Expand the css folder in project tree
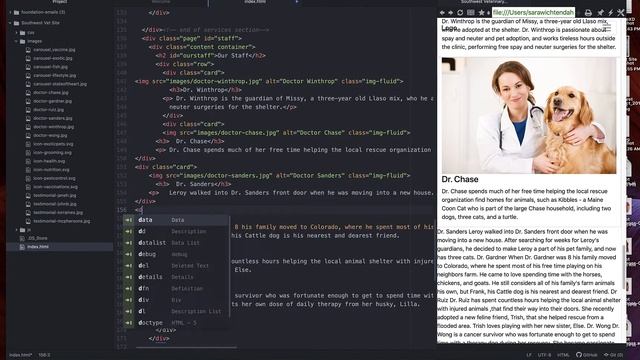This screenshot has width=640, height=360. [x=16, y=33]
